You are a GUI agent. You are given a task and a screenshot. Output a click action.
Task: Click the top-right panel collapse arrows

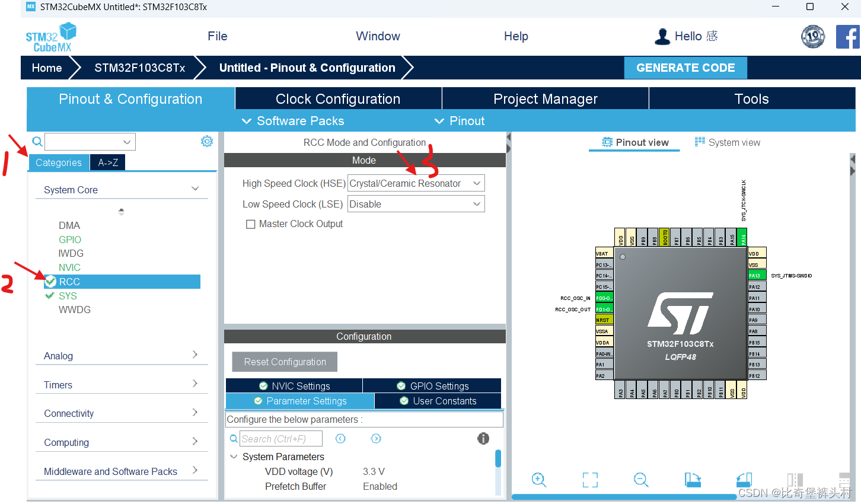tap(853, 165)
